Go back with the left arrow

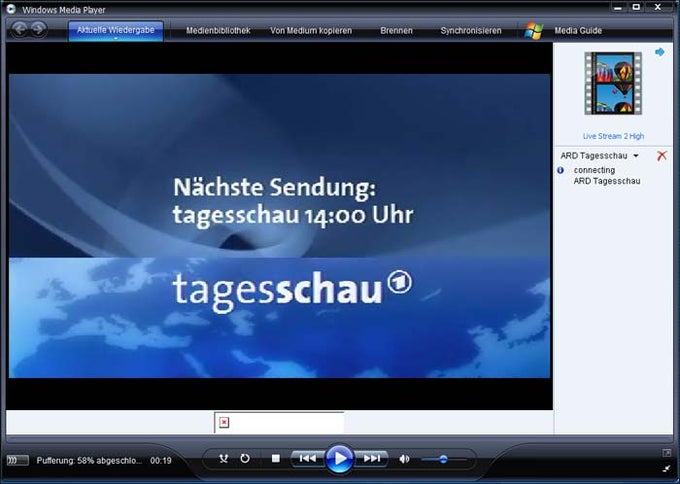(x=20, y=29)
